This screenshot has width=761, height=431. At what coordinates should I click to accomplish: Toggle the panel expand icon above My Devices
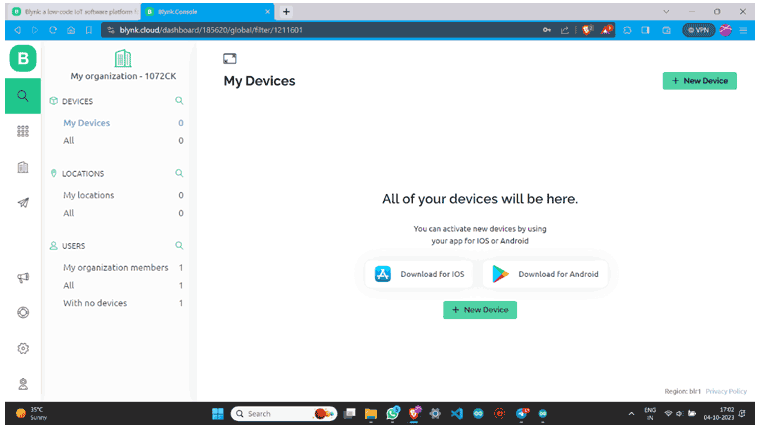(x=229, y=59)
